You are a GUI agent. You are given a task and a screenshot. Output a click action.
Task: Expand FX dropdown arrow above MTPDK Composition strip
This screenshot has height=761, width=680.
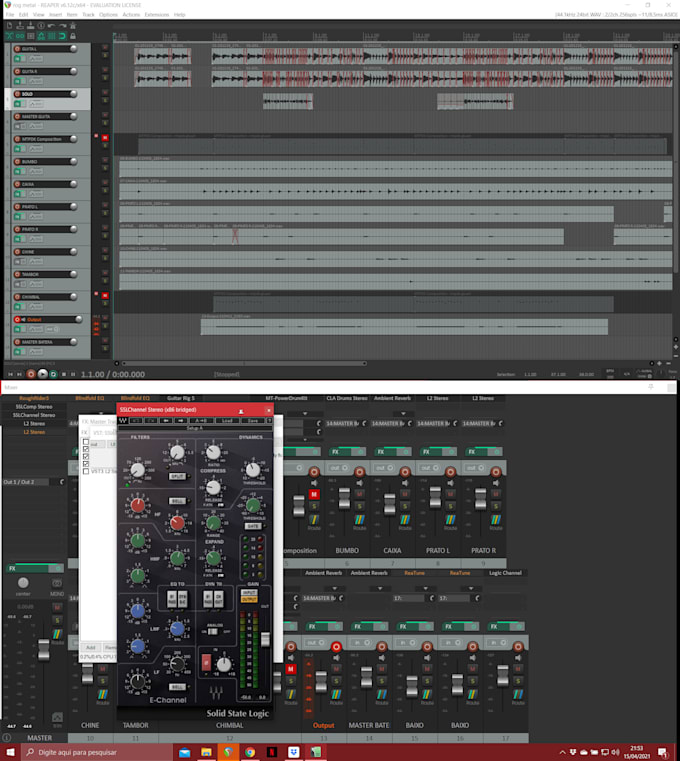305,414
